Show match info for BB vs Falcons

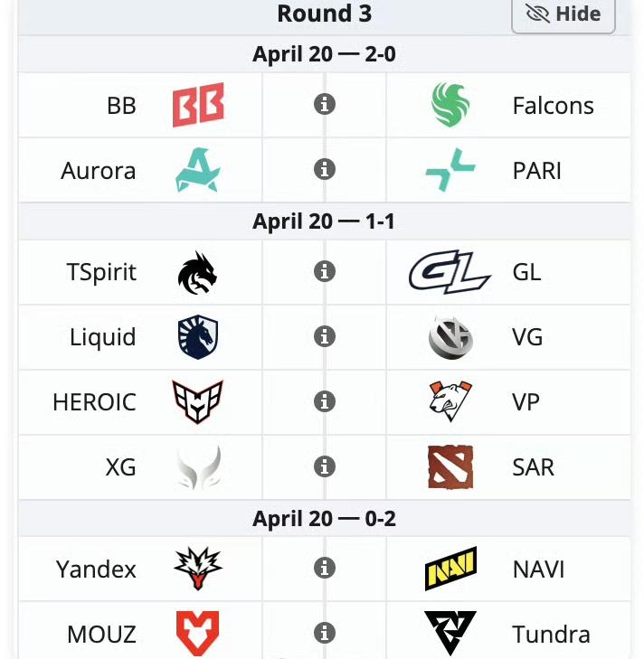click(x=325, y=105)
